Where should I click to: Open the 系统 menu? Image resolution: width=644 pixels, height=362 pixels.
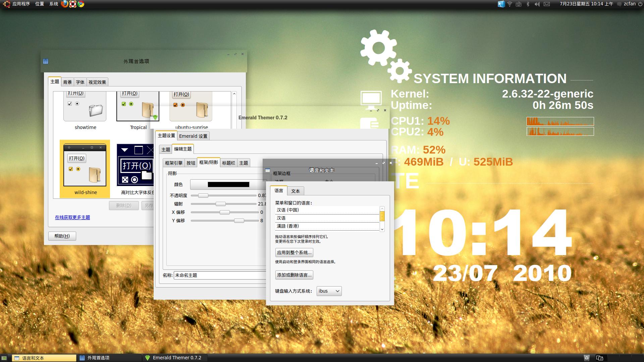point(54,4)
